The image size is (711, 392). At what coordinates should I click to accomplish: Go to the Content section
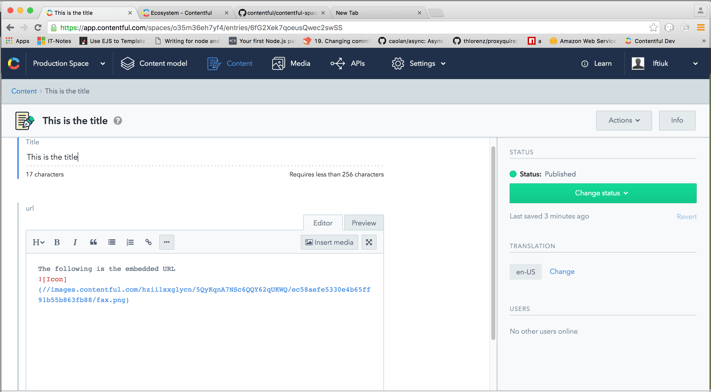pyautogui.click(x=229, y=64)
